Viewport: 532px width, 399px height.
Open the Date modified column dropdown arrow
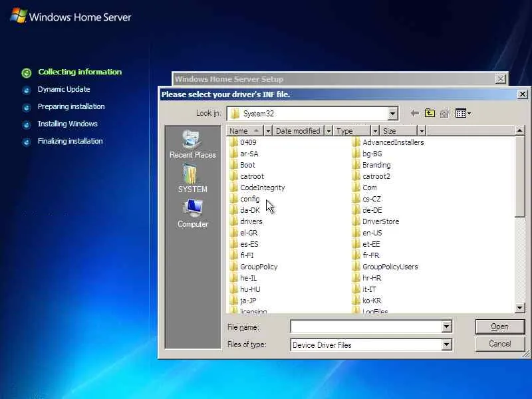click(329, 131)
